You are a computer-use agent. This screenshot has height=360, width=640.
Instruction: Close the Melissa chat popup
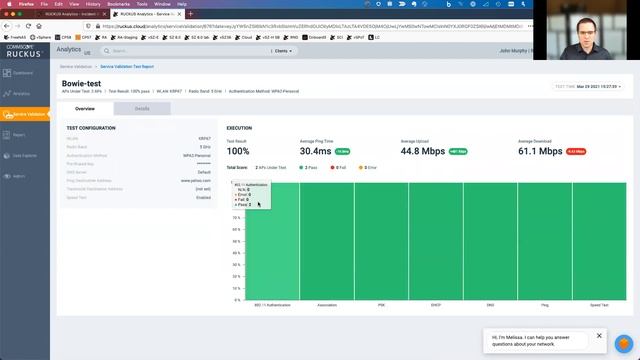click(599, 336)
